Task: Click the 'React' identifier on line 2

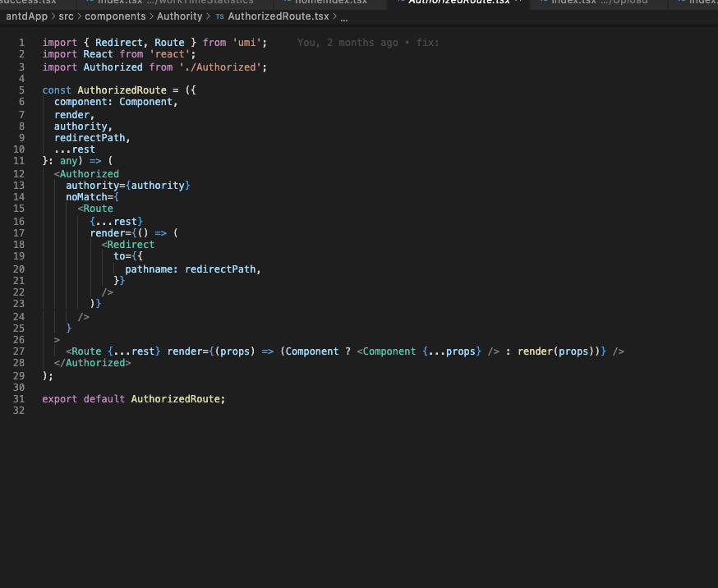Action: (98, 54)
